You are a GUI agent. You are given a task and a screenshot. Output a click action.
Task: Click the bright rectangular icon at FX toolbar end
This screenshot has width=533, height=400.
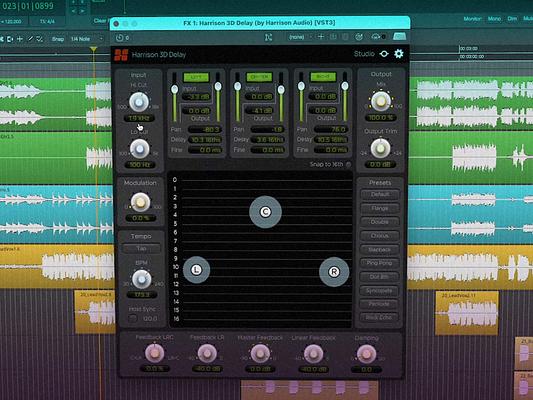(x=399, y=36)
